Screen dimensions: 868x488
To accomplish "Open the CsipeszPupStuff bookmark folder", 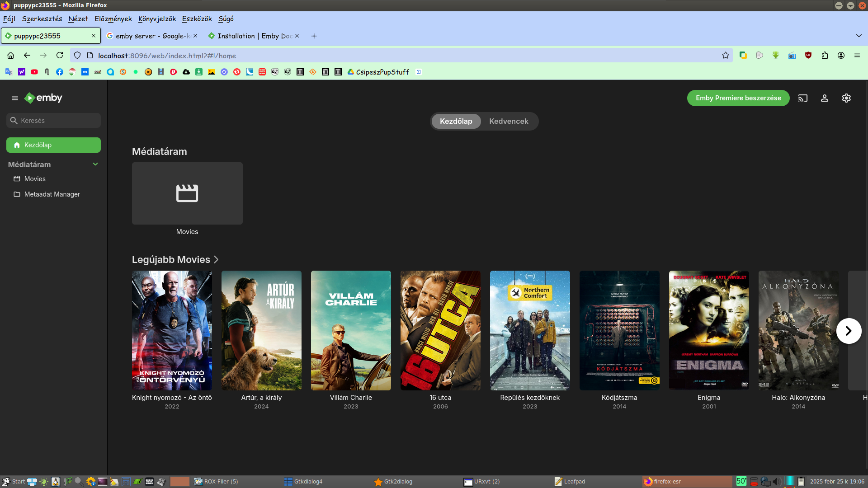I will (x=378, y=72).
